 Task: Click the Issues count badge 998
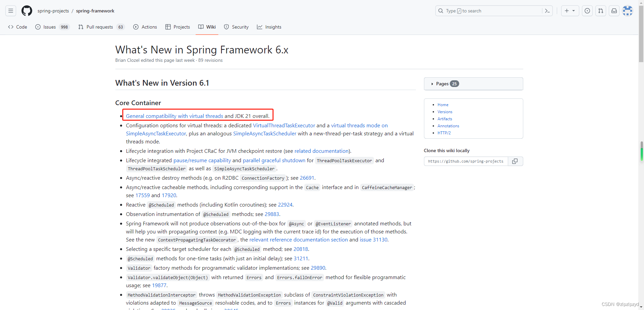[x=64, y=27]
